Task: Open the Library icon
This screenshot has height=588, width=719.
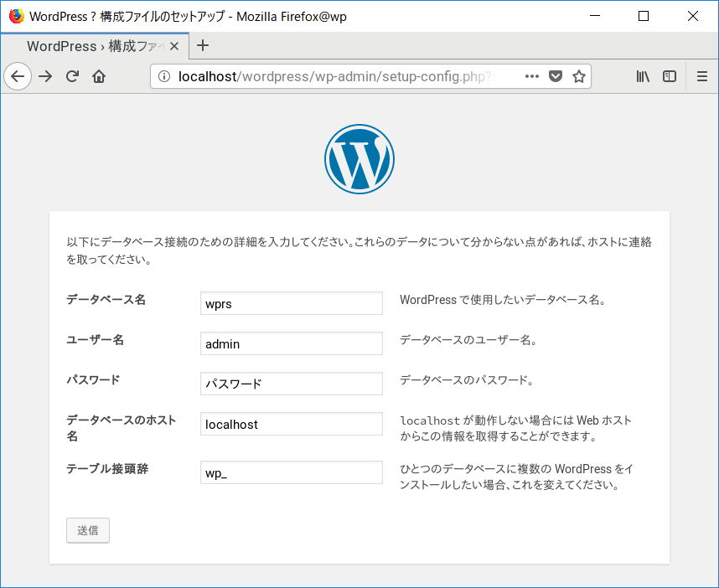Action: point(643,76)
